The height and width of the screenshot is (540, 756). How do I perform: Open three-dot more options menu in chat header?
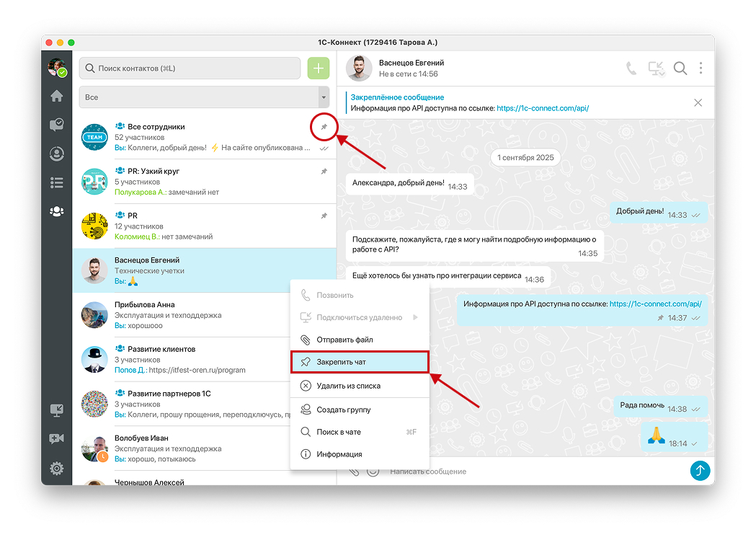(x=701, y=68)
